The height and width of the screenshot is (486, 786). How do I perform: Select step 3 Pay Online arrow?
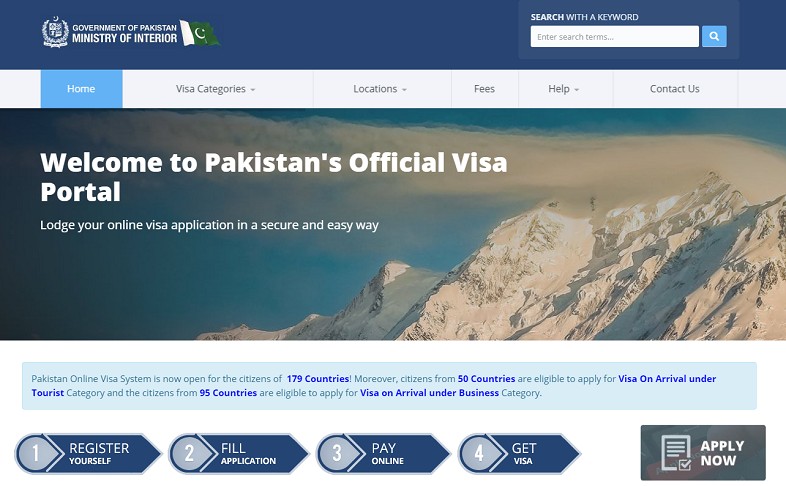383,454
